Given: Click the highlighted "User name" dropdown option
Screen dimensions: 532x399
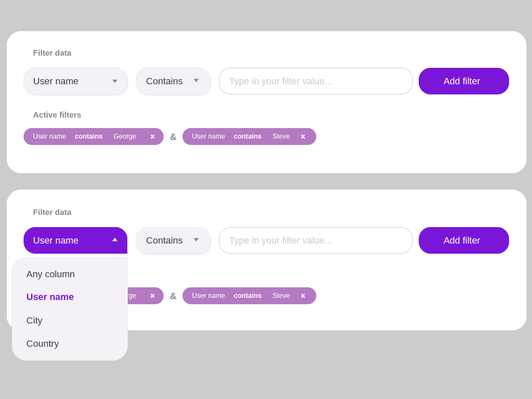Looking at the screenshot, I should point(50,297).
